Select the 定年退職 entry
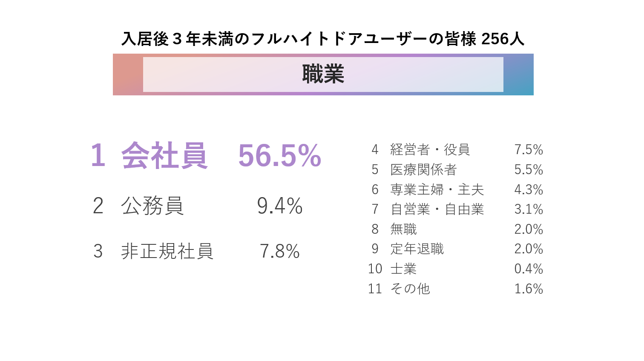 (x=417, y=249)
